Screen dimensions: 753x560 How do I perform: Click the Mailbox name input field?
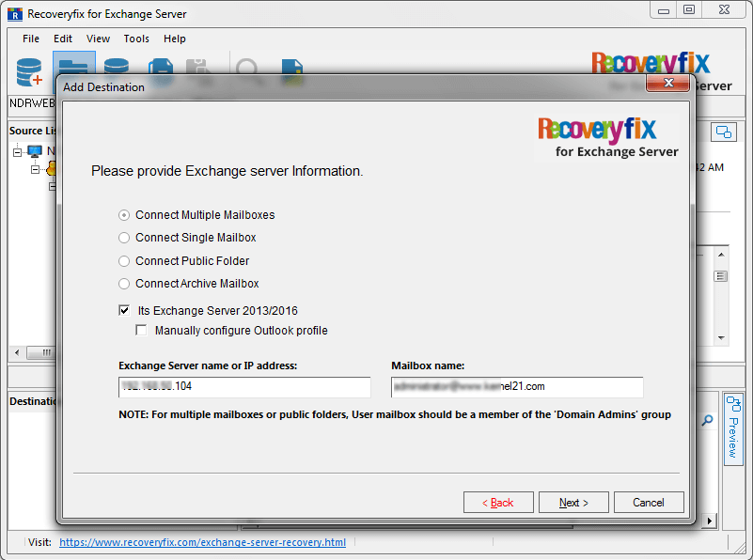pos(517,387)
